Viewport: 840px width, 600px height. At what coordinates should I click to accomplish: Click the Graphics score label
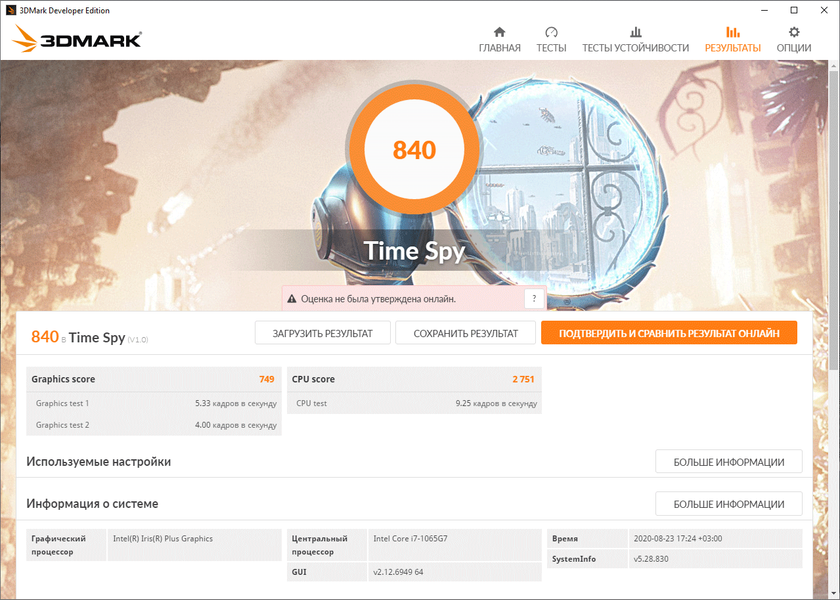(63, 379)
